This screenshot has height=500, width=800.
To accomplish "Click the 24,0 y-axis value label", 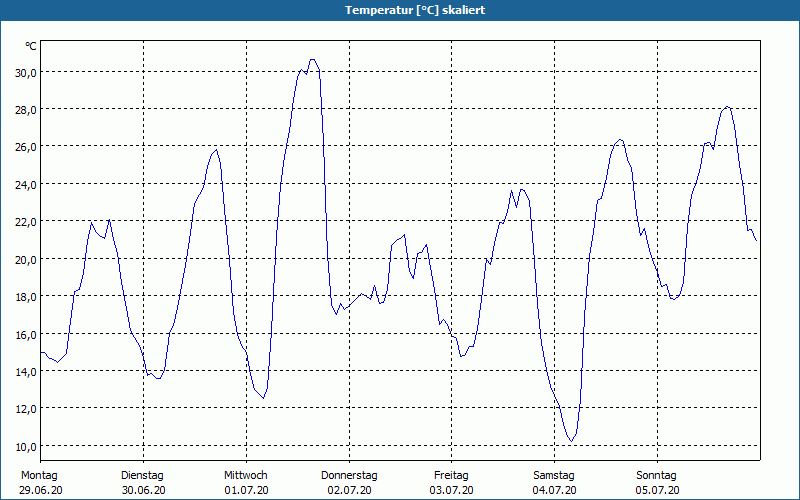I will point(26,185).
